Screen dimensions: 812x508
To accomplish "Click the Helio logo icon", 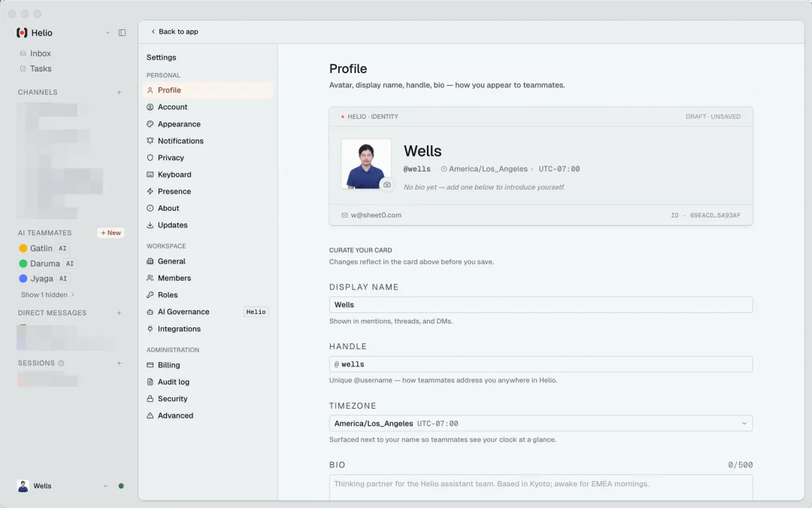I will coord(22,33).
